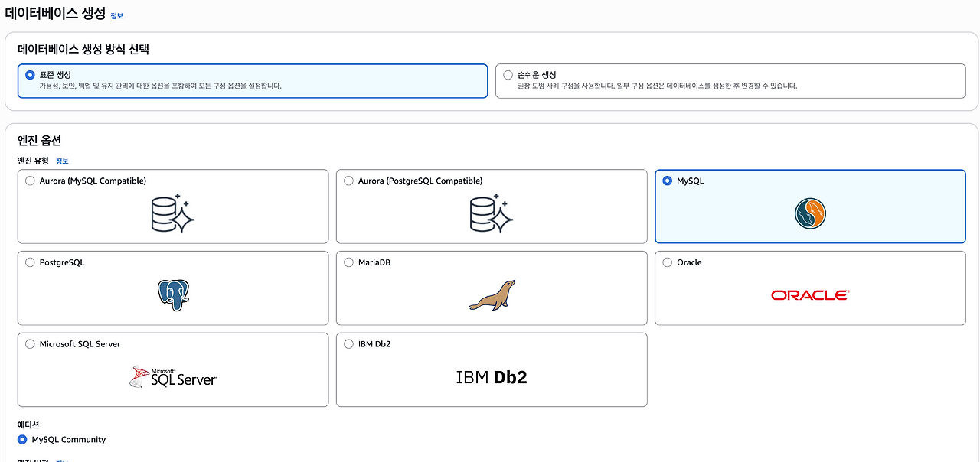Pick the MariaDB engine radio button
980x462 pixels.
click(x=349, y=262)
